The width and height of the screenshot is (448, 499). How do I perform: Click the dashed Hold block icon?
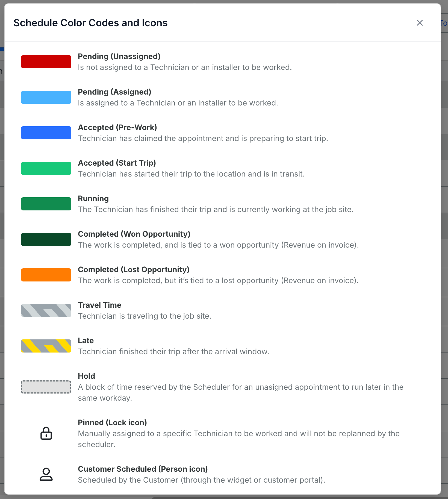(46, 387)
